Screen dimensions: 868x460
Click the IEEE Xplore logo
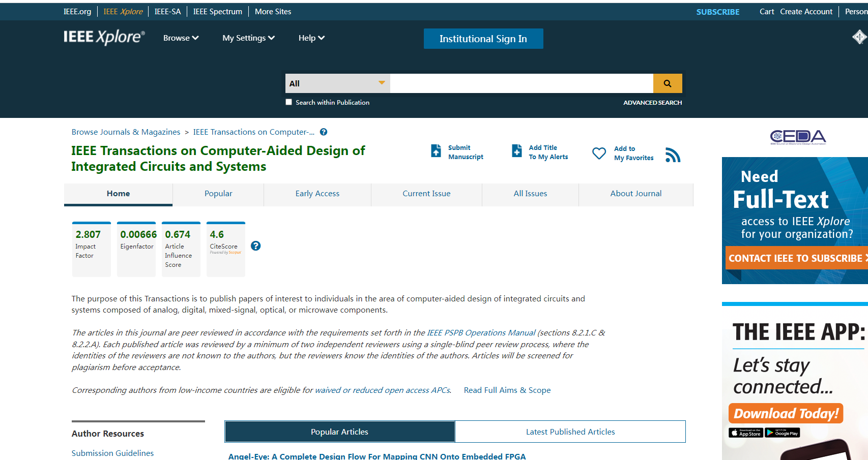(104, 37)
